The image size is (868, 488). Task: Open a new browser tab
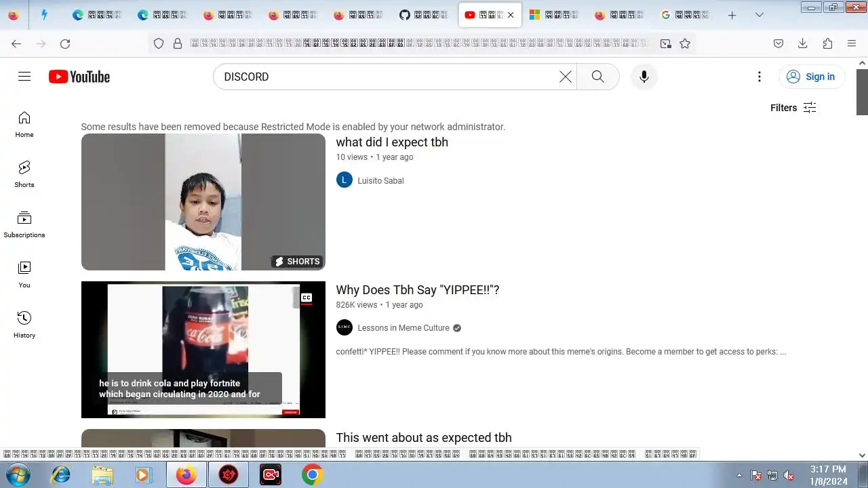[732, 15]
